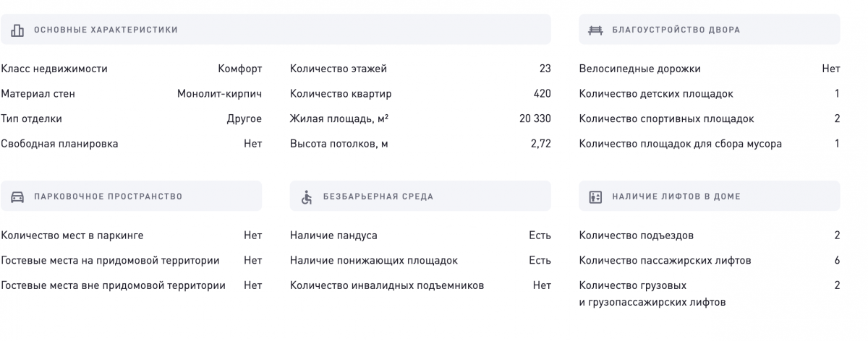This screenshot has width=868, height=341.
Task: Click the Наличие пандуса row label
Action: pos(333,236)
